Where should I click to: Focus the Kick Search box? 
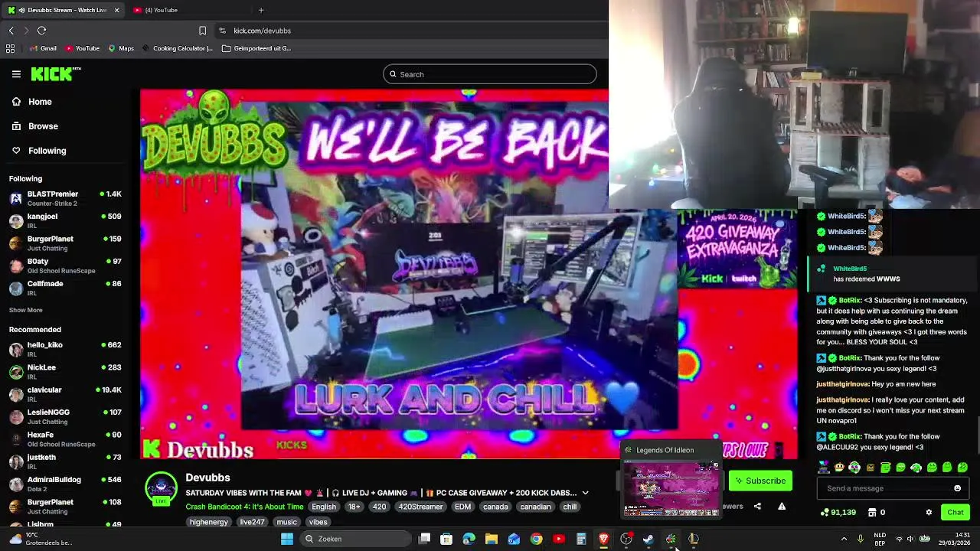click(490, 74)
